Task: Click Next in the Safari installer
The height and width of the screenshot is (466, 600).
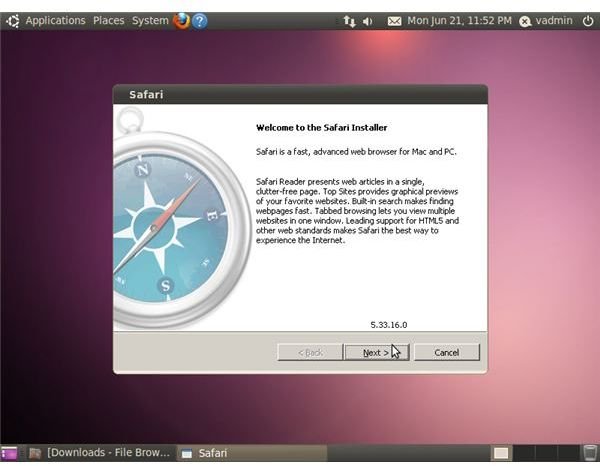Action: [x=377, y=352]
